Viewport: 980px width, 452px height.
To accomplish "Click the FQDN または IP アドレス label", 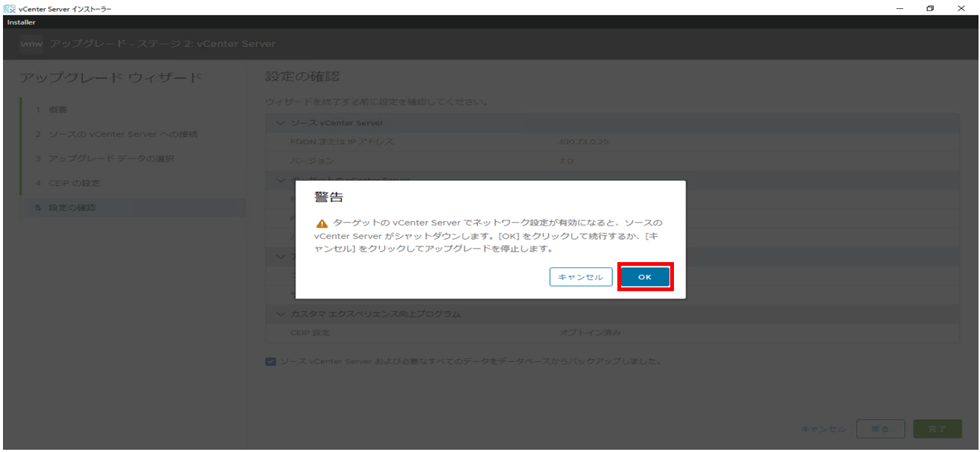I will [342, 141].
